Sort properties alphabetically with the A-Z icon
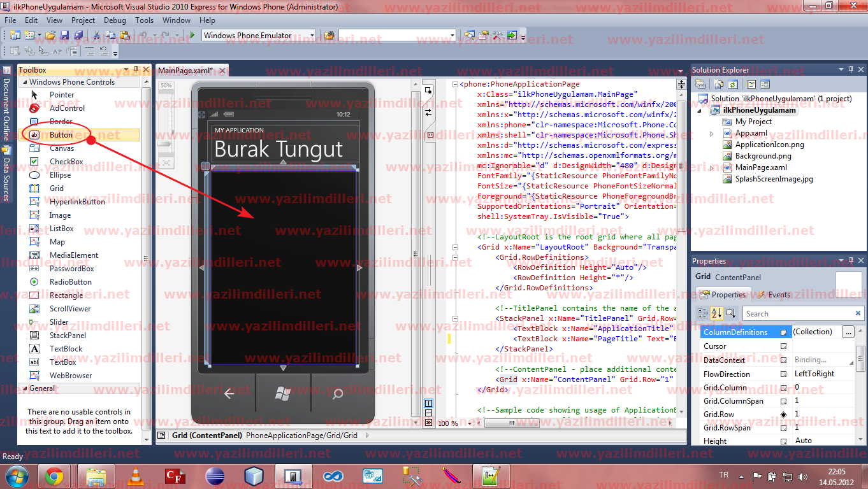Viewport: 868px width, 489px height. (x=718, y=313)
